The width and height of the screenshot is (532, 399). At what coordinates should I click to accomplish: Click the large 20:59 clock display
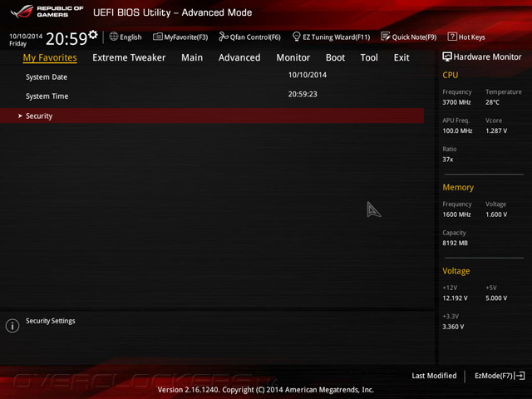pos(66,39)
